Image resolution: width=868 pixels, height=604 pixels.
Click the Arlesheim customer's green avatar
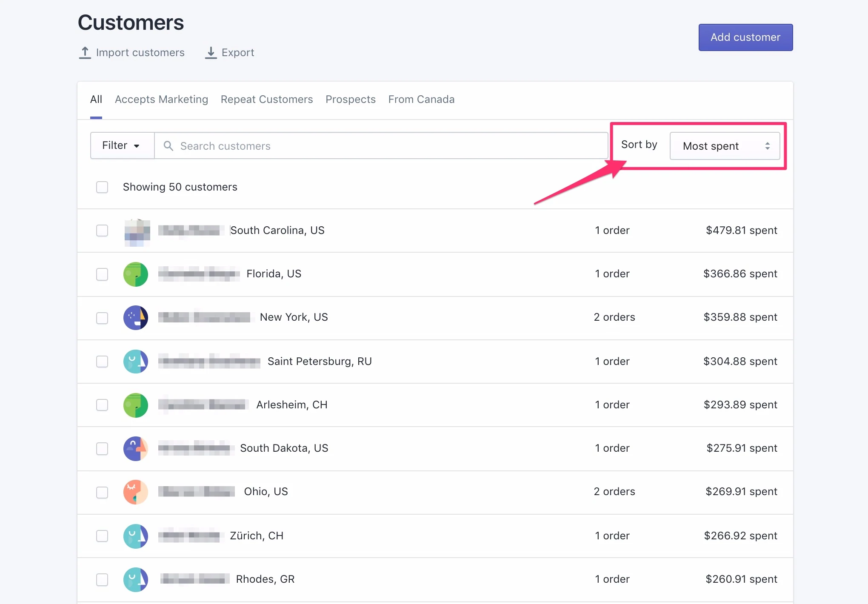point(136,405)
